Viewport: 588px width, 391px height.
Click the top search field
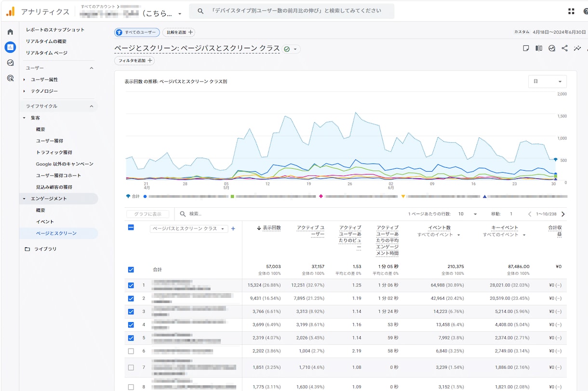pyautogui.click(x=292, y=11)
